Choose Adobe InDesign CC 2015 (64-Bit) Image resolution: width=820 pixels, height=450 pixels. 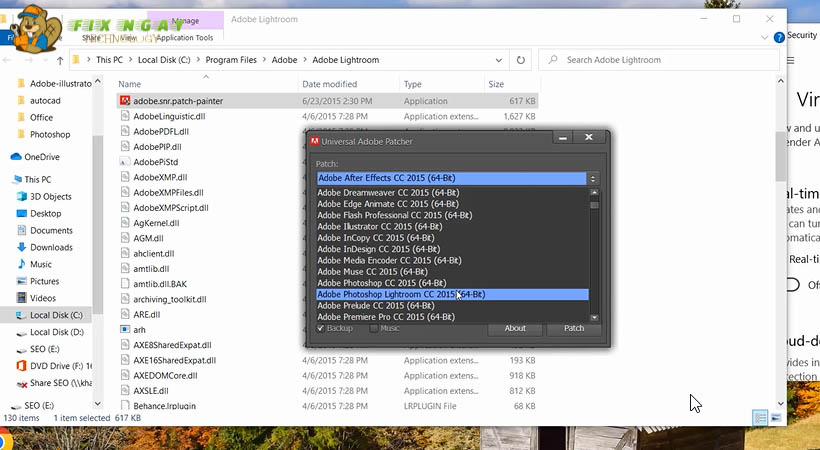(452, 249)
